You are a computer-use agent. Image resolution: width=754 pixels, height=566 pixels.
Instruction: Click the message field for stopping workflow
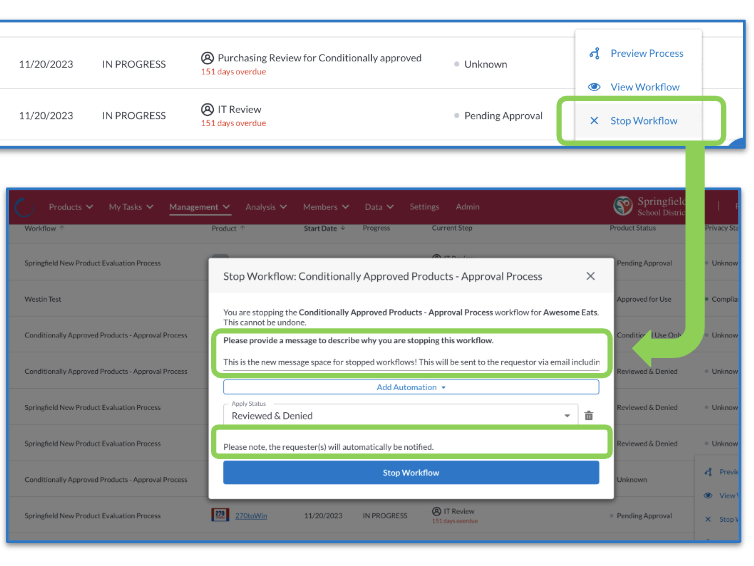tap(411, 362)
